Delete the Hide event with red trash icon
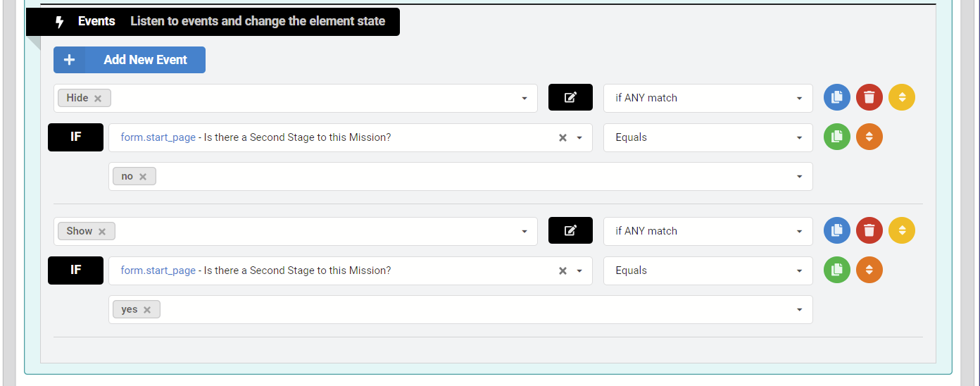This screenshot has width=980, height=386. pos(869,97)
